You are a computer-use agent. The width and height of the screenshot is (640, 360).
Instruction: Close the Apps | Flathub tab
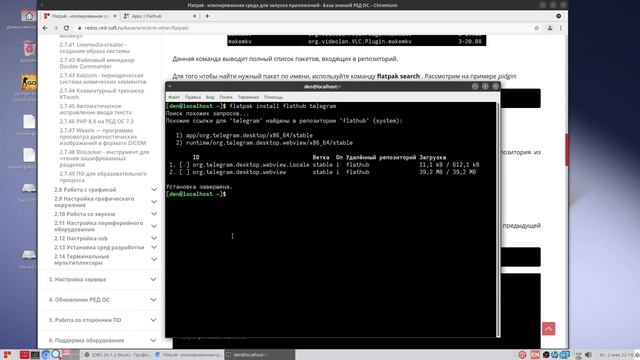pyautogui.click(x=194, y=16)
